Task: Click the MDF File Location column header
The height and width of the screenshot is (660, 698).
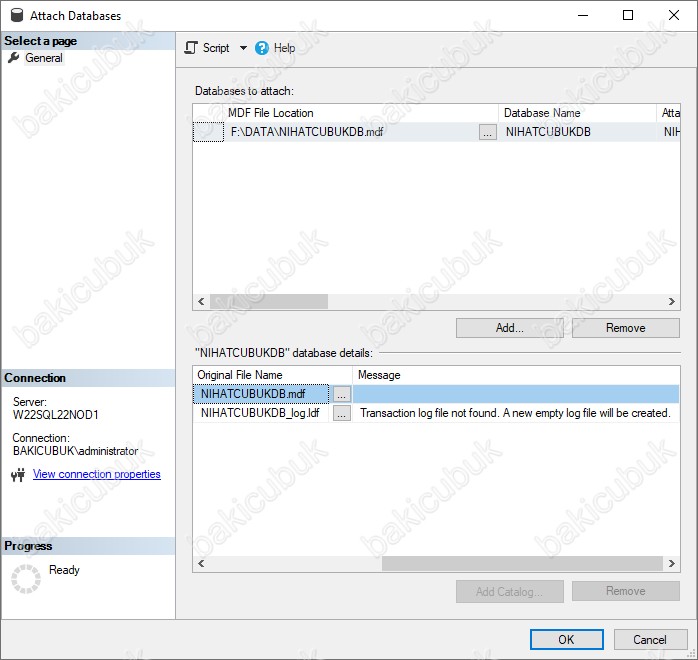Action: coord(270,113)
